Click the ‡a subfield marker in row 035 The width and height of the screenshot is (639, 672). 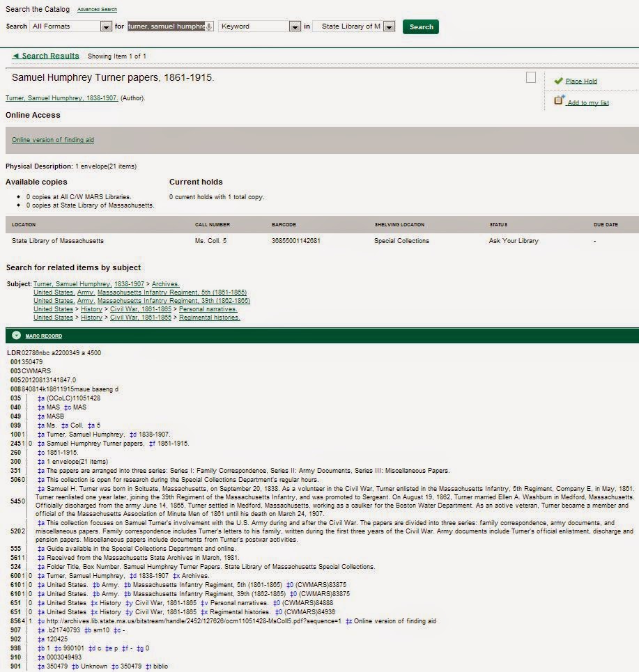40,398
